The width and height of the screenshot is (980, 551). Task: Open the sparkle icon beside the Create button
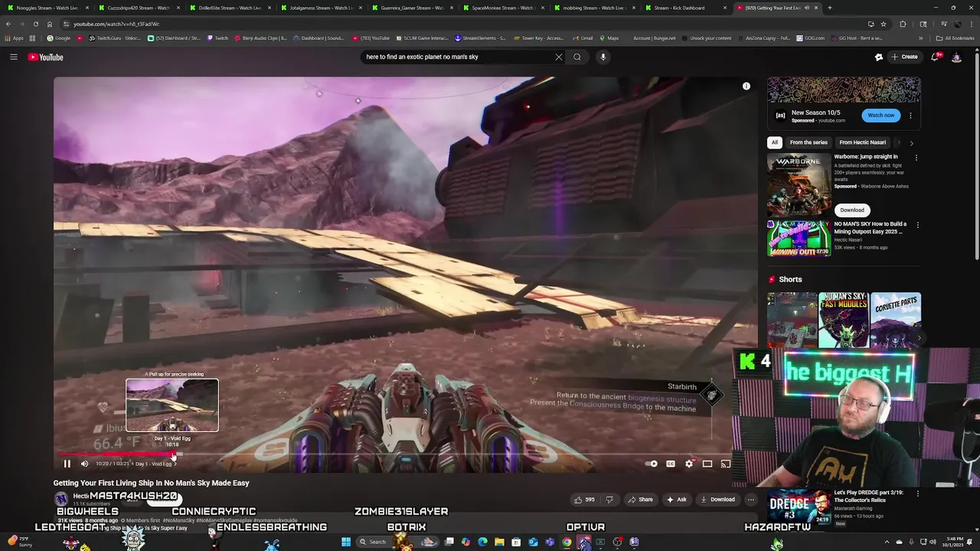879,57
